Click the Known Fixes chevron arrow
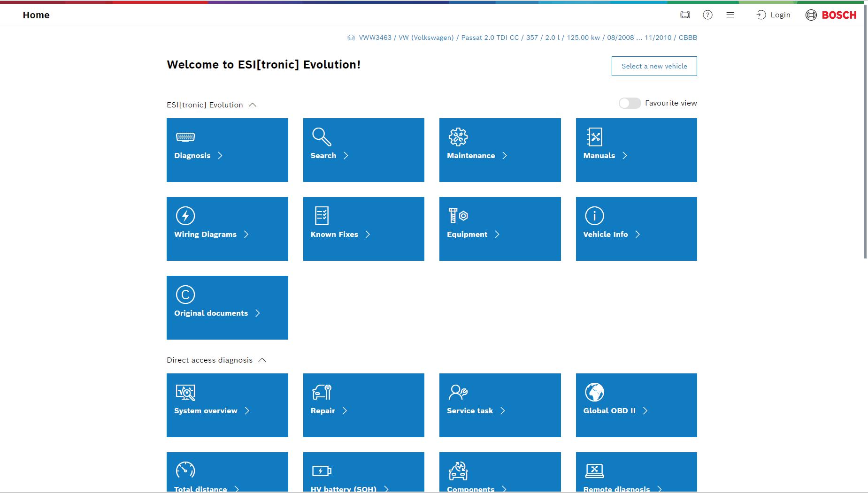This screenshot has width=868, height=493. click(x=368, y=235)
